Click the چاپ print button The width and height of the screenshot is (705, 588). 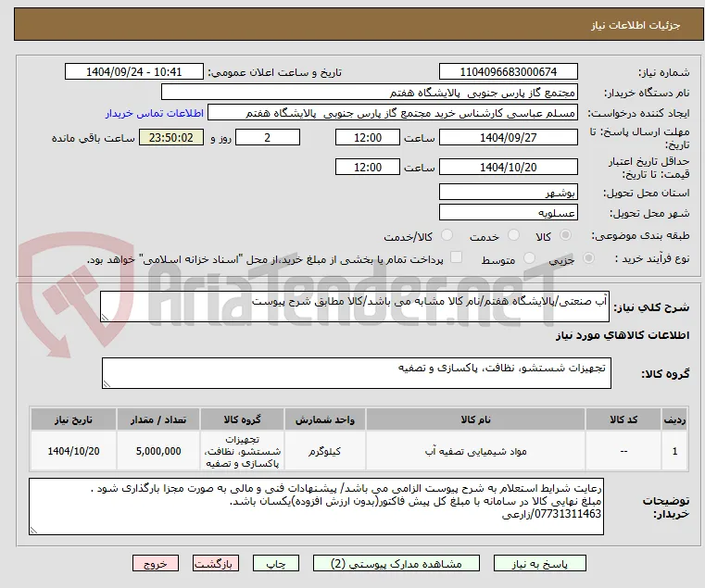pos(276,563)
